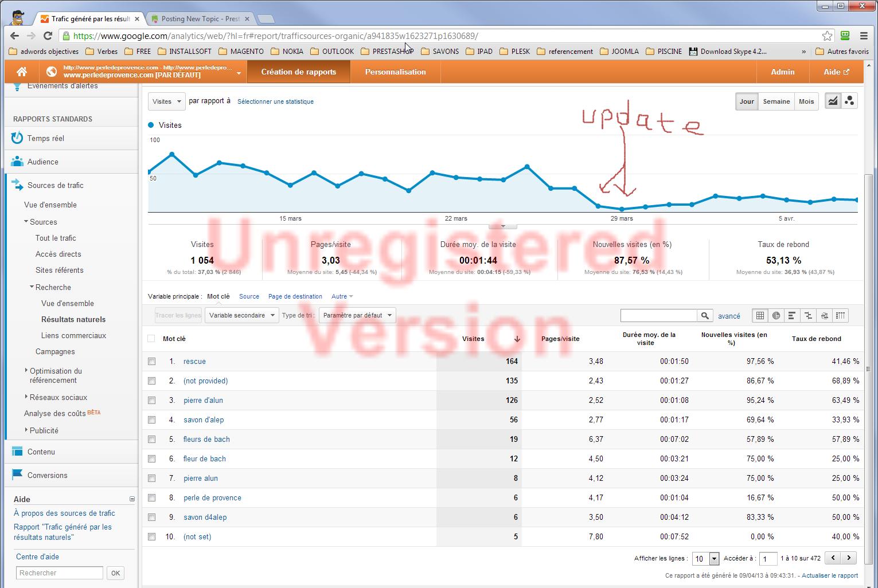Open the rescue keyword link

point(194,361)
